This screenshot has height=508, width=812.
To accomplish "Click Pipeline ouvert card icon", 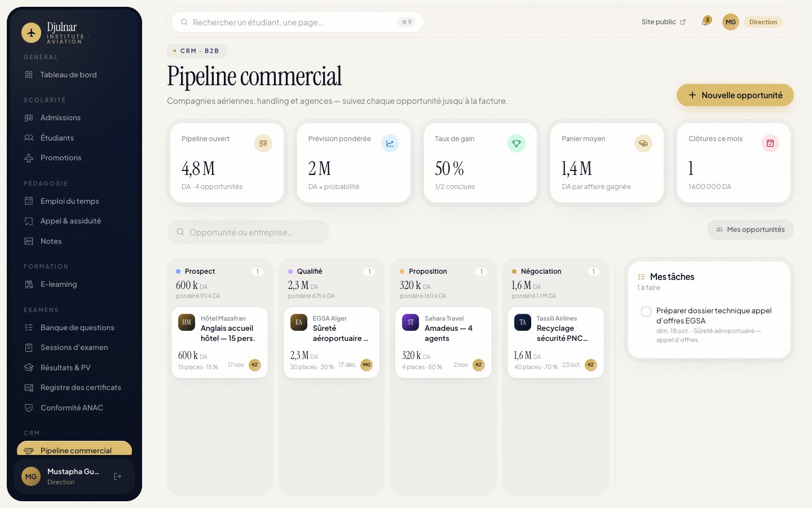I will (263, 143).
